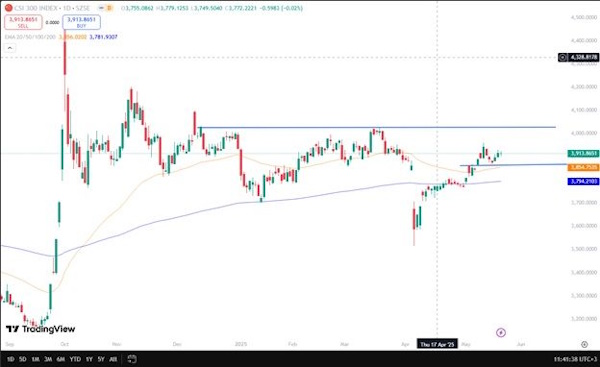Select the short blue support line near May
The height and width of the screenshot is (367, 600).
[x=513, y=165]
